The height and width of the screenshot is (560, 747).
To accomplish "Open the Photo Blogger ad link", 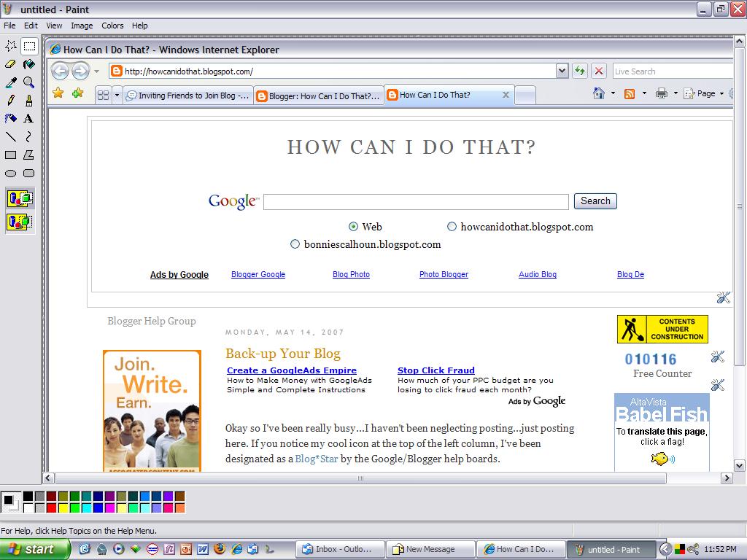I will [x=444, y=274].
